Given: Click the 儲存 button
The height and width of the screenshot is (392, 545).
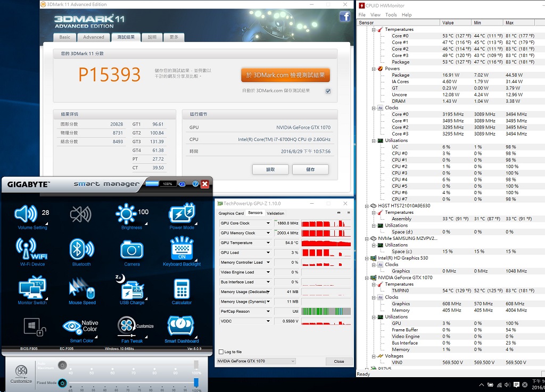Looking at the screenshot, I should [310, 170].
